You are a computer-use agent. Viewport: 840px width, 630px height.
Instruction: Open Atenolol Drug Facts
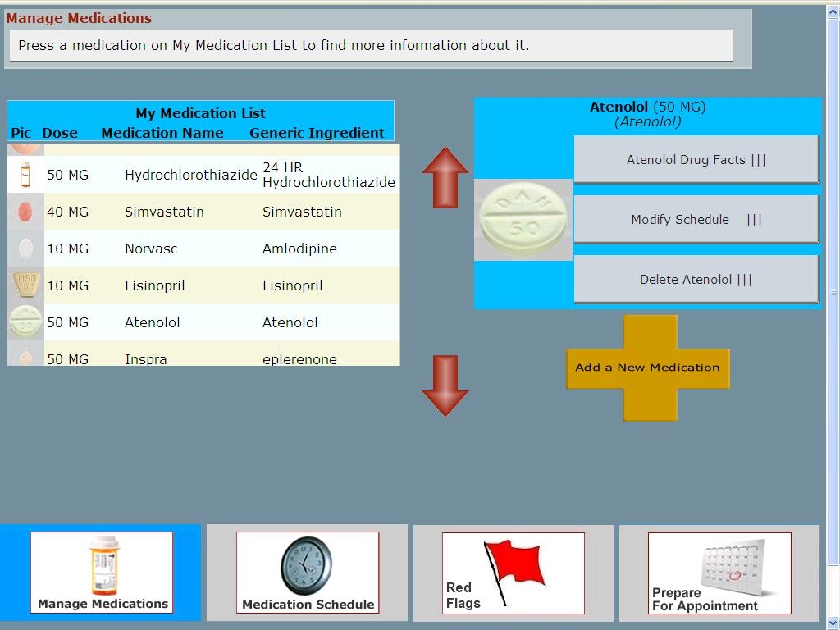click(696, 160)
